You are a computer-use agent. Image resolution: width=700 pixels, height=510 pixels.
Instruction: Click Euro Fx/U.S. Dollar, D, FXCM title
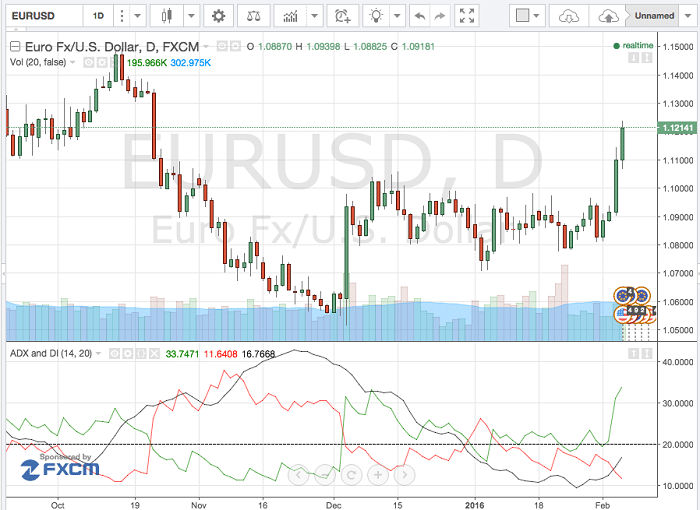click(x=112, y=46)
